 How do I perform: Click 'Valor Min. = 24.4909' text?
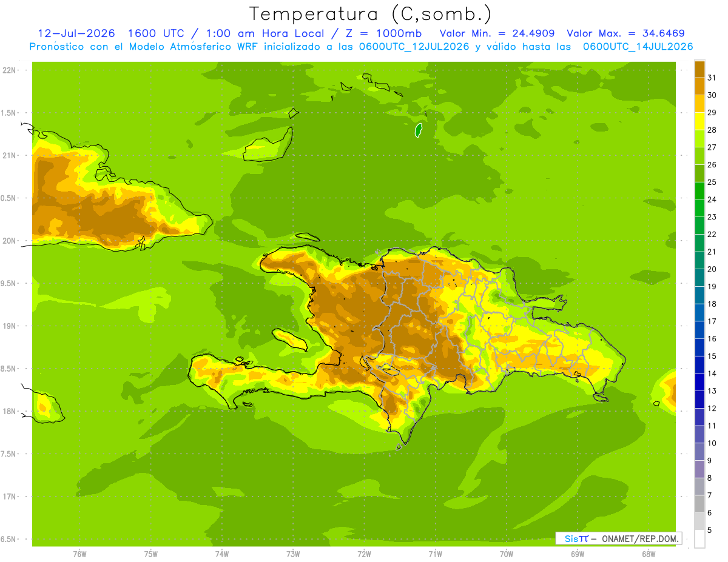tap(497, 33)
